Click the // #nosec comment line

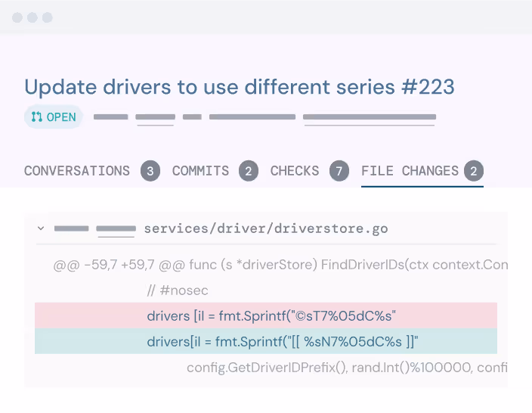(178, 290)
